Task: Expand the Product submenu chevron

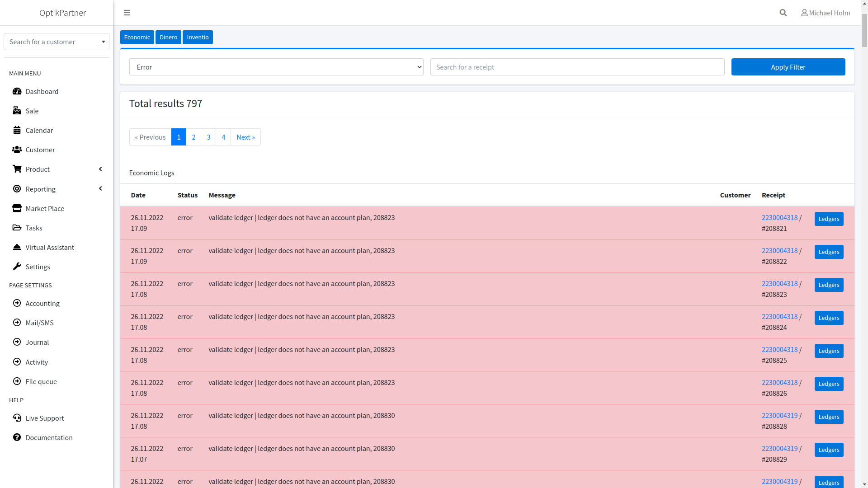Action: pyautogui.click(x=100, y=169)
